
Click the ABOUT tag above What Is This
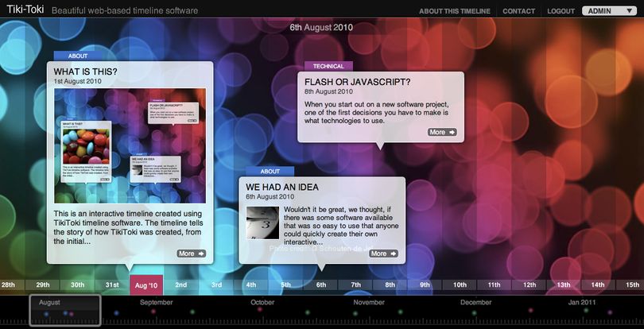(78, 56)
